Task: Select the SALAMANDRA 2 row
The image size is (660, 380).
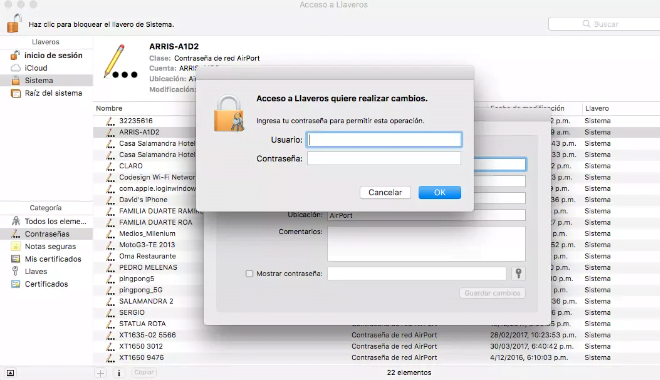Action: click(x=377, y=301)
